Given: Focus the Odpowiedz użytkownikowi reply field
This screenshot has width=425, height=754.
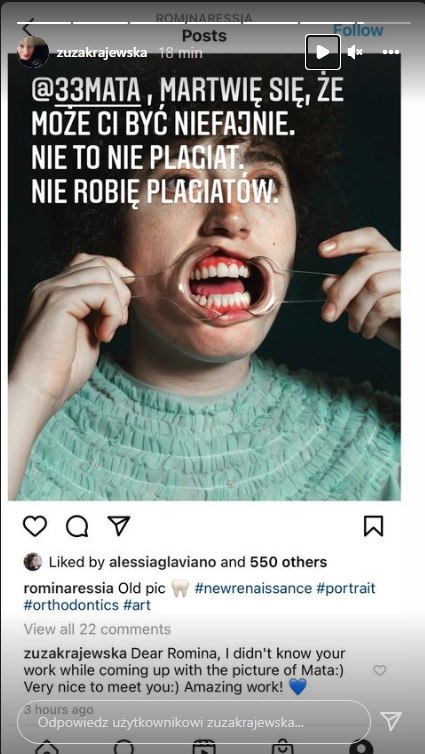Looking at the screenshot, I should pyautogui.click(x=194, y=722).
